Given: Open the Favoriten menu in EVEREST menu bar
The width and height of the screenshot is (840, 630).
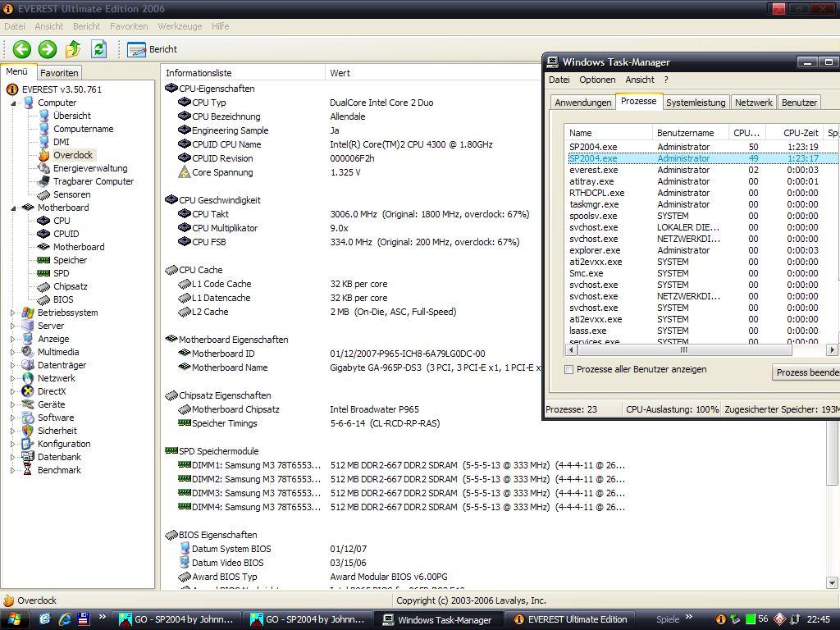Looking at the screenshot, I should [x=129, y=26].
